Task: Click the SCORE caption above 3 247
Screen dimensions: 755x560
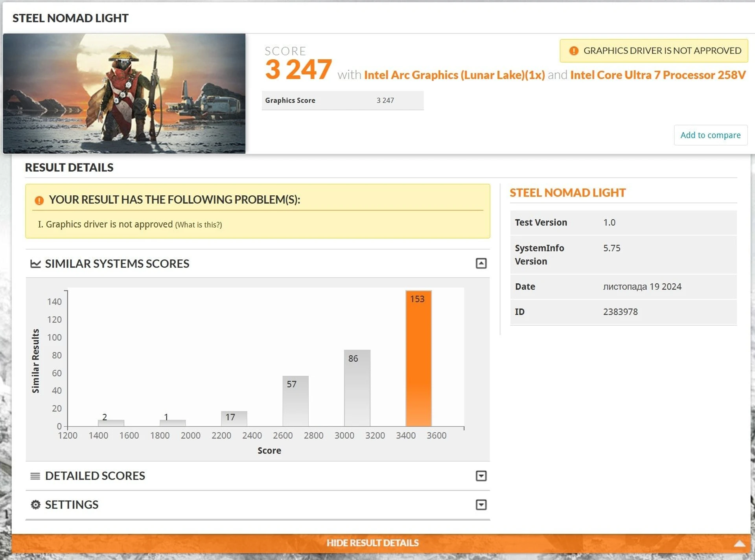Action: click(285, 51)
